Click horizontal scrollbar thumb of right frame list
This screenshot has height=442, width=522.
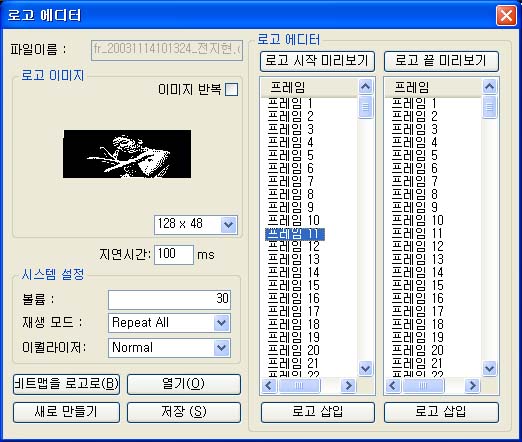tap(423, 386)
